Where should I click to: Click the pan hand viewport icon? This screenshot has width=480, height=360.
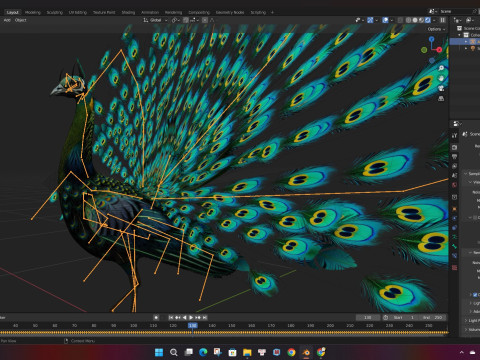point(441,78)
